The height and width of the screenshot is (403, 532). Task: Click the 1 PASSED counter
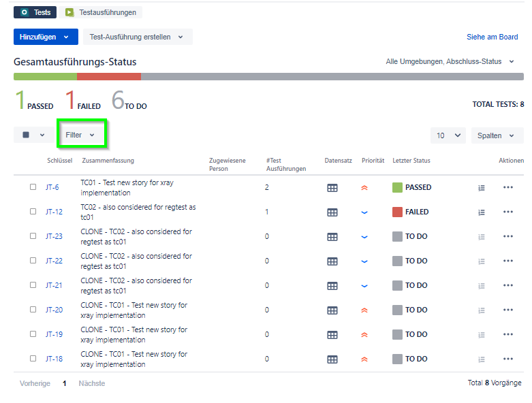pyautogui.click(x=34, y=100)
